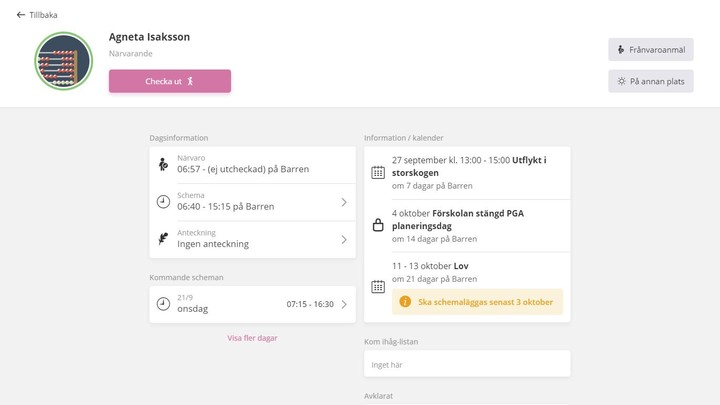720x405 pixels.
Task: Click the clock icon for onsdag 21/9
Action: (x=163, y=304)
